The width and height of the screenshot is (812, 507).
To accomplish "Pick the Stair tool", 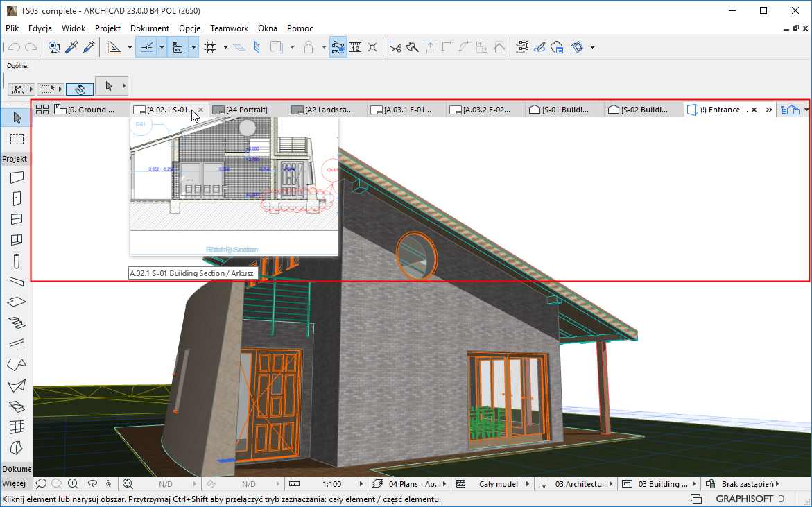I will click(17, 323).
